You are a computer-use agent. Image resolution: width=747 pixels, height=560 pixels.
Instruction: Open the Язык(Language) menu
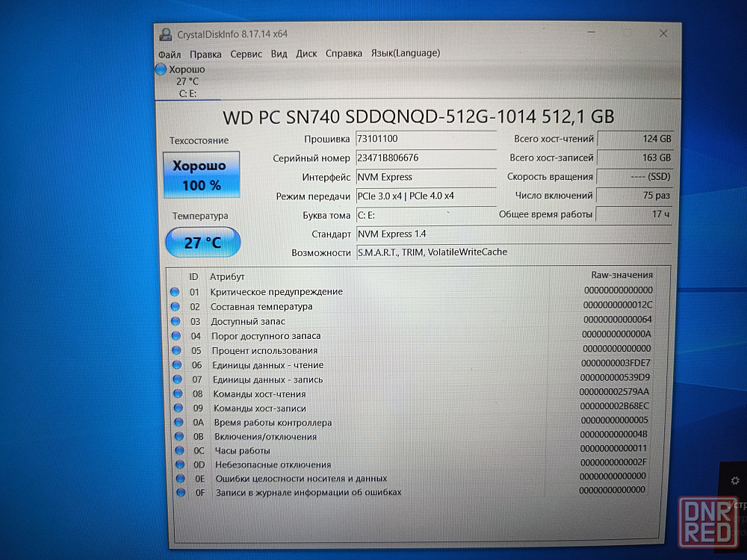[406, 53]
